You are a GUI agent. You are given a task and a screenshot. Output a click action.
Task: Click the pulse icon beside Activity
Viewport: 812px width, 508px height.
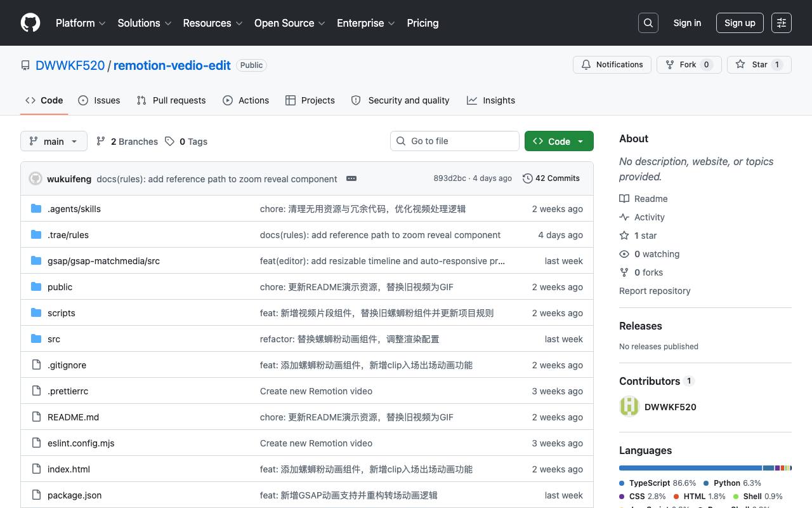pos(624,217)
